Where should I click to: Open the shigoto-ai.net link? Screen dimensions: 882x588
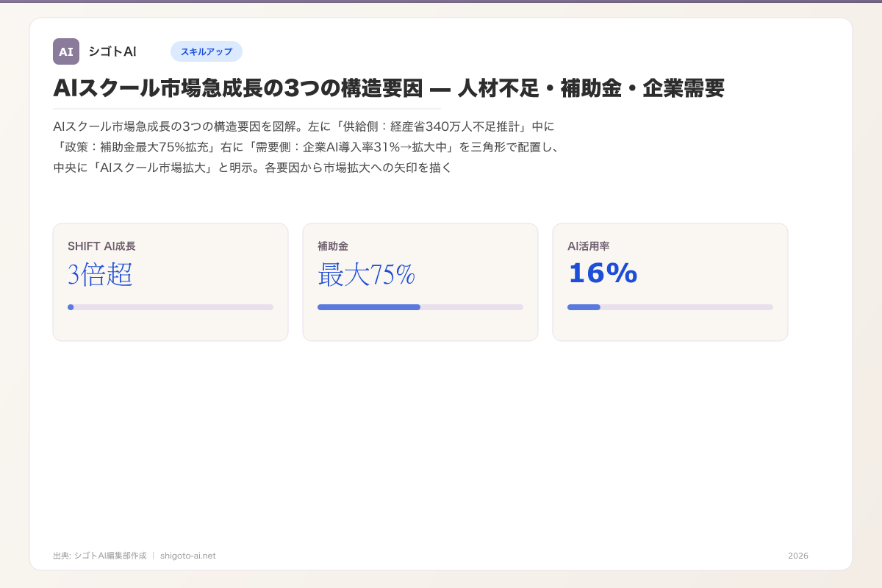tap(187, 556)
